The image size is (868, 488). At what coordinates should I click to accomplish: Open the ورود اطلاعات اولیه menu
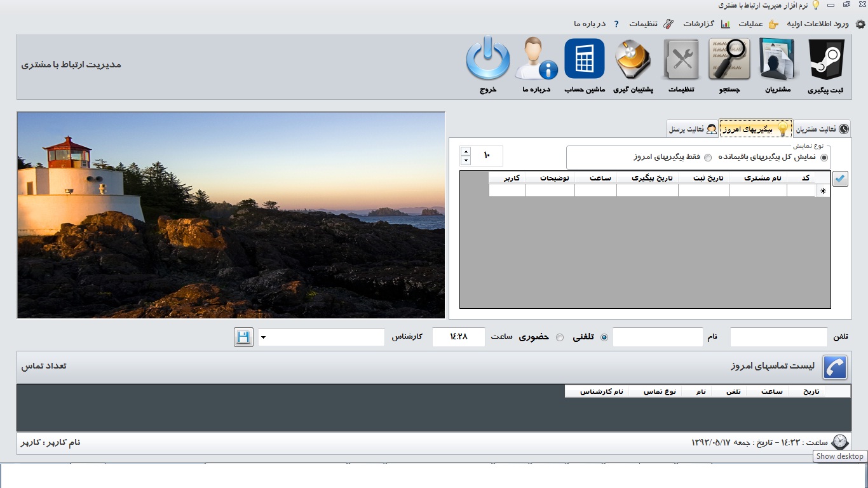coord(818,24)
